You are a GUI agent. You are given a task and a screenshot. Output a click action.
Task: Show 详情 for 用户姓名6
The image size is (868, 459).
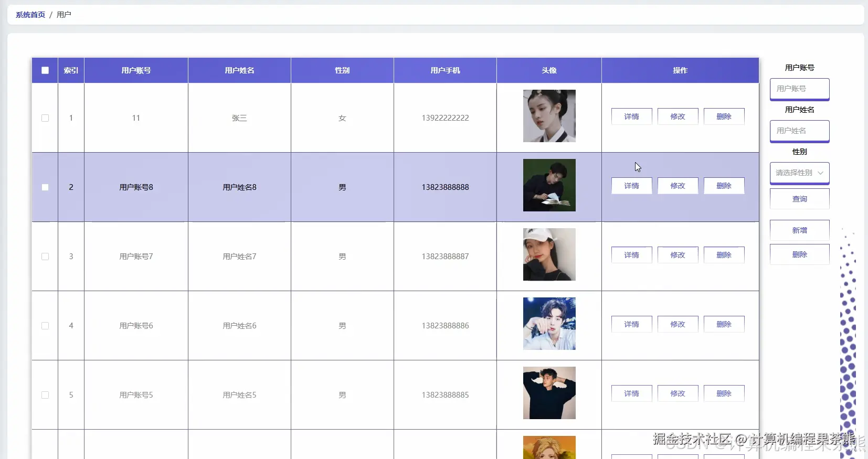(632, 324)
